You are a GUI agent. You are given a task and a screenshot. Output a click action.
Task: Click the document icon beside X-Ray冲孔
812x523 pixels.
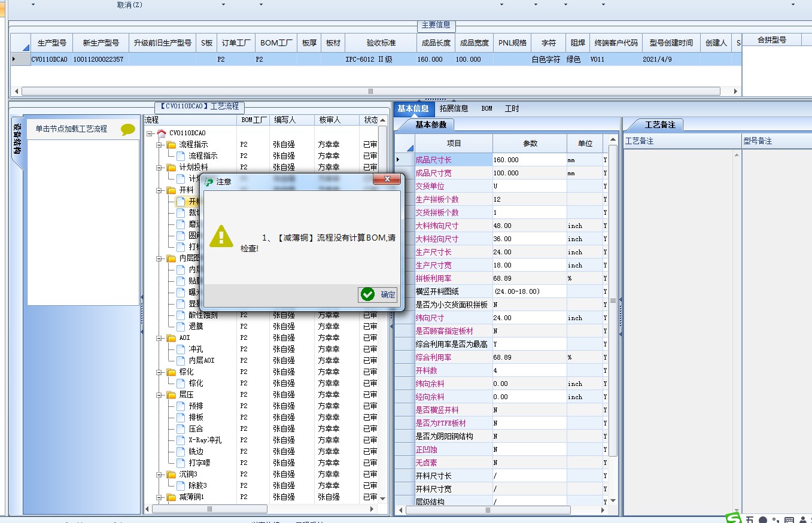181,440
